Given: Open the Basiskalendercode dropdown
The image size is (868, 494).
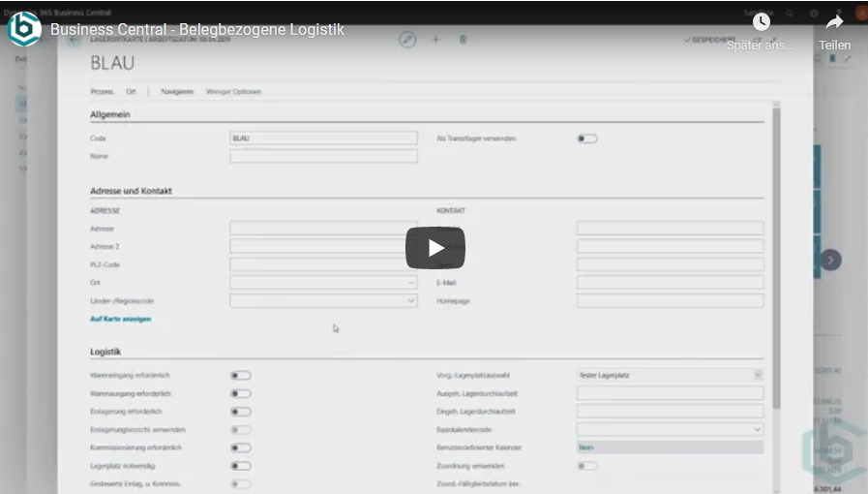Looking at the screenshot, I should pyautogui.click(x=757, y=429).
